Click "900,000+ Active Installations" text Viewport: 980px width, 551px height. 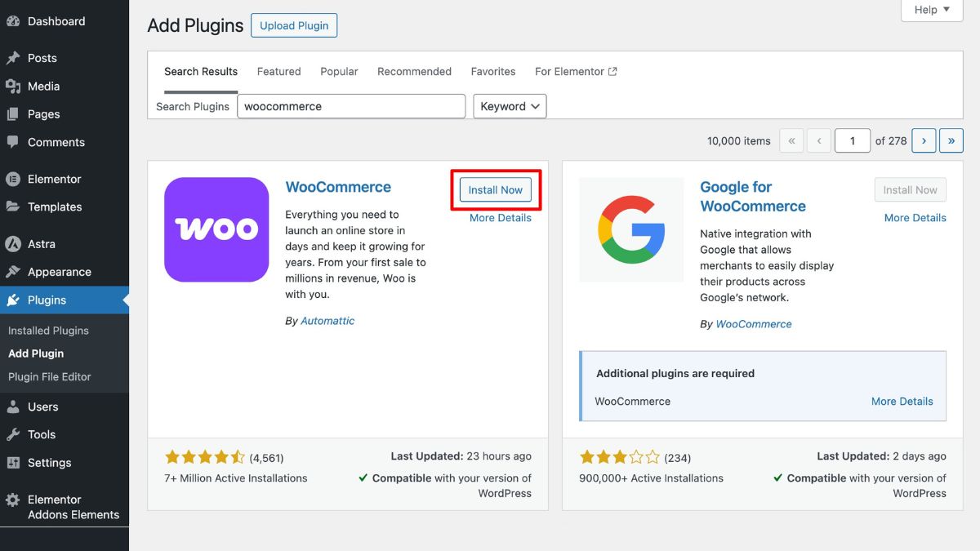[651, 478]
